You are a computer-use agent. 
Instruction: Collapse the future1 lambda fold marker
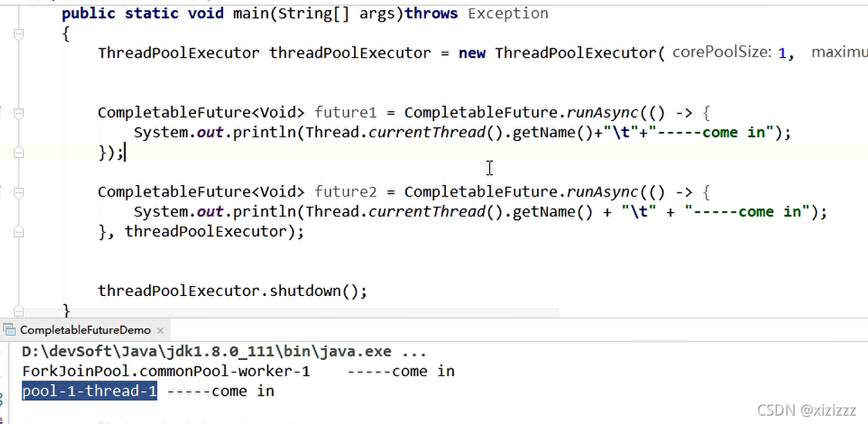(19, 113)
